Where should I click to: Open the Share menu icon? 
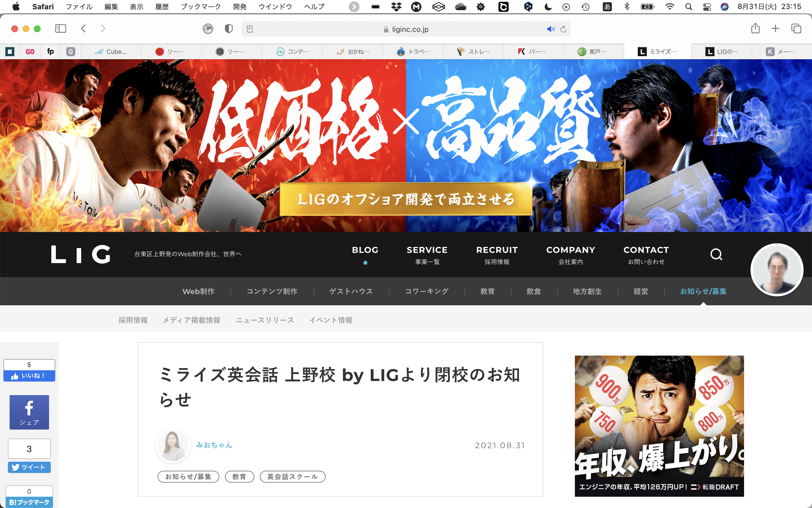755,28
